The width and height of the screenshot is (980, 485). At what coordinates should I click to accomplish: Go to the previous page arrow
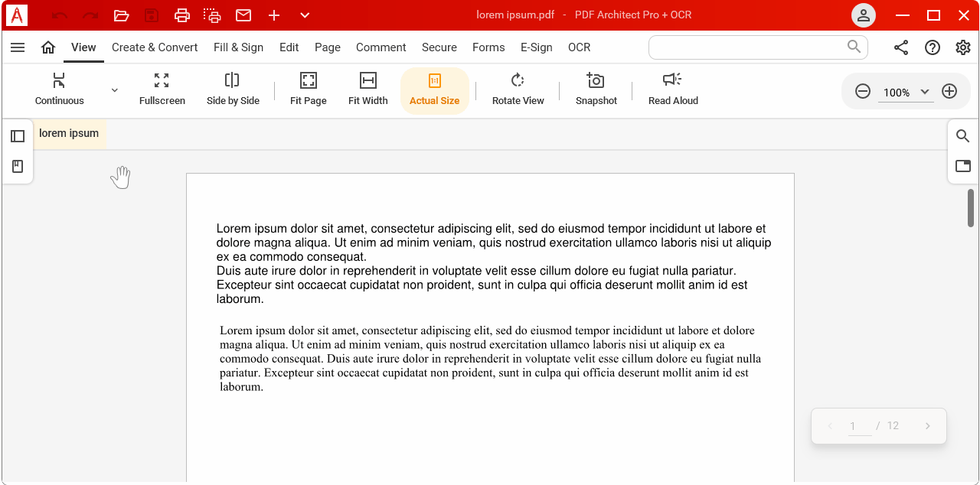click(x=829, y=426)
